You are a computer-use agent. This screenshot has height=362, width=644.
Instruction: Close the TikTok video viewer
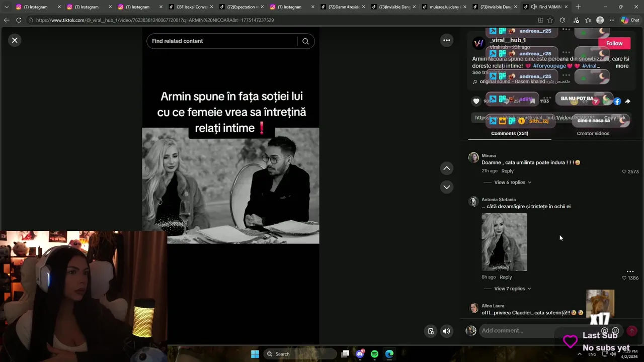tap(15, 40)
